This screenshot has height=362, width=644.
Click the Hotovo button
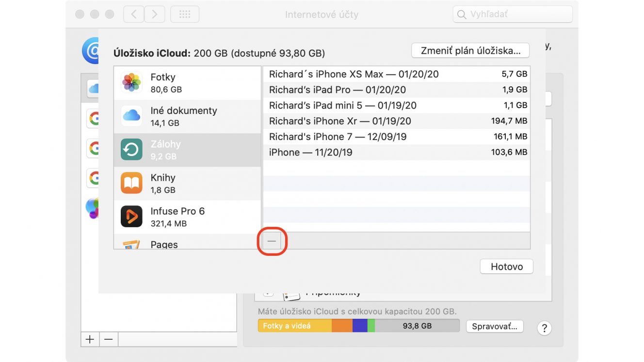pyautogui.click(x=507, y=267)
